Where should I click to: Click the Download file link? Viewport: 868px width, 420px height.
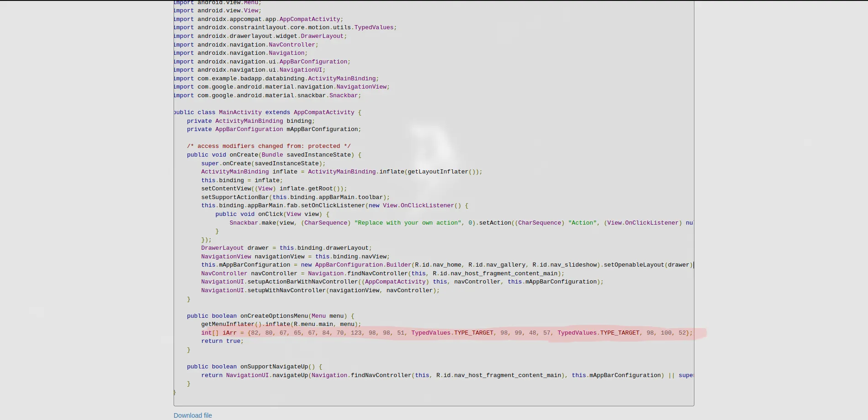point(192,415)
